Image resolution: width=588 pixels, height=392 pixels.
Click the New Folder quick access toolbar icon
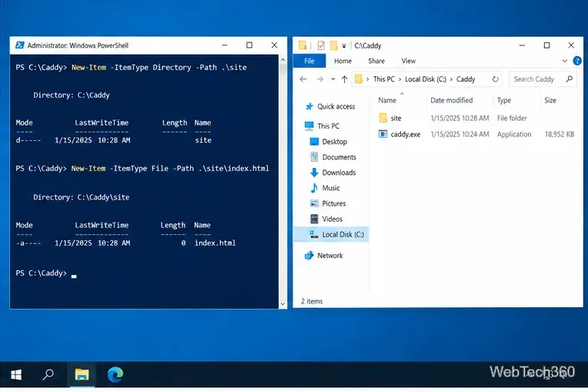(x=333, y=45)
